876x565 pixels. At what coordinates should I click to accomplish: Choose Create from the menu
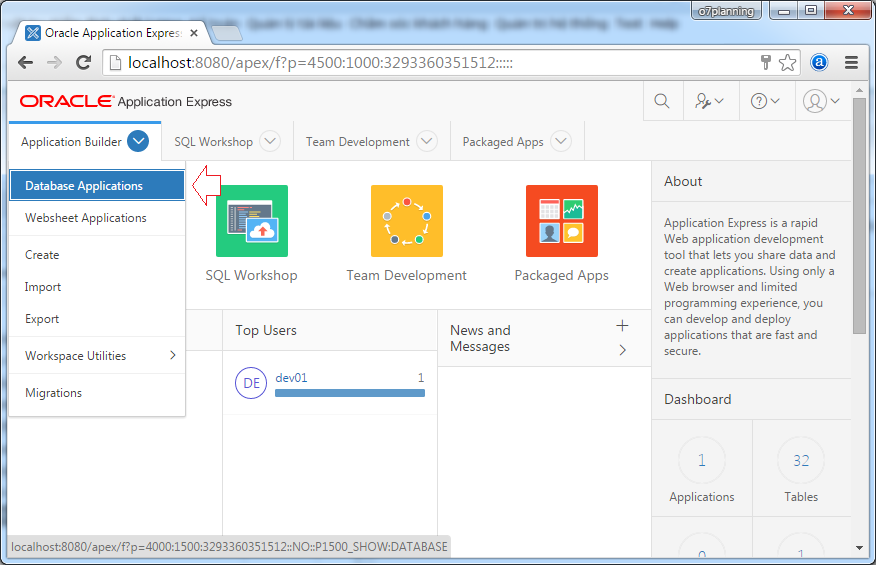point(97,255)
